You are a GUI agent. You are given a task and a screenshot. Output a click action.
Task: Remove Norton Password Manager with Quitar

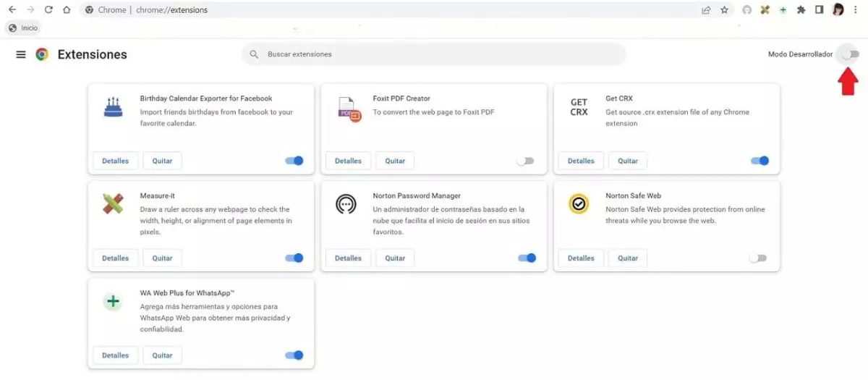click(x=395, y=258)
